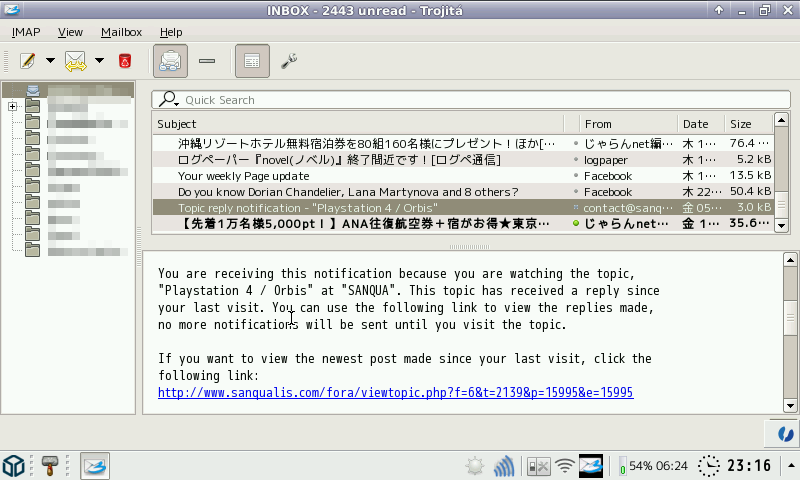
Task: Open the dropdown arrow beside Compose Mail
Action: pos(51,61)
